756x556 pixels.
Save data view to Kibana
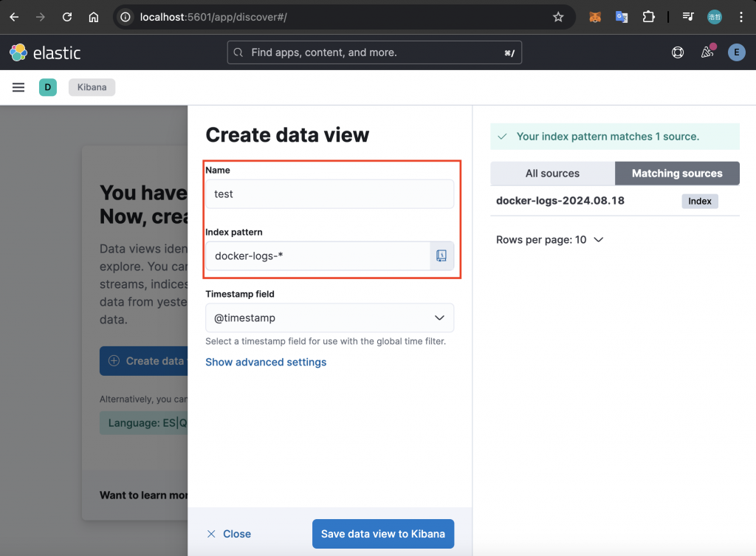pyautogui.click(x=383, y=534)
